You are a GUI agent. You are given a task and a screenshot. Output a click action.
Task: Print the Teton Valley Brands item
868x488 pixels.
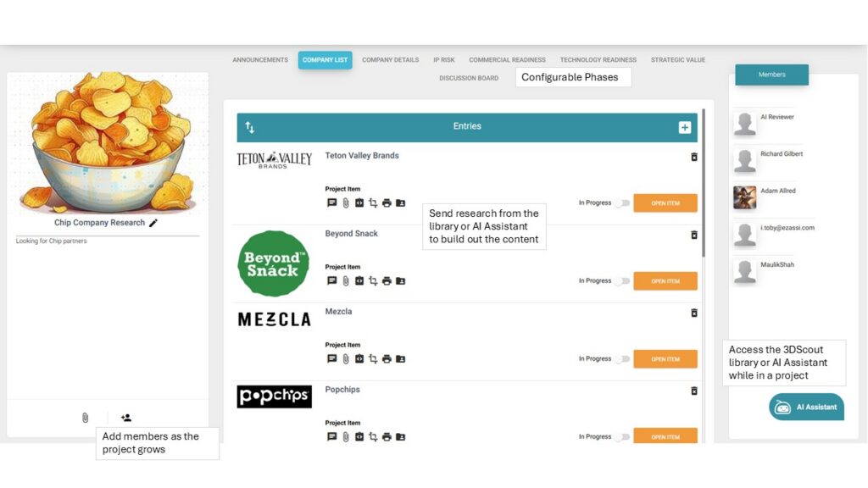pos(387,203)
